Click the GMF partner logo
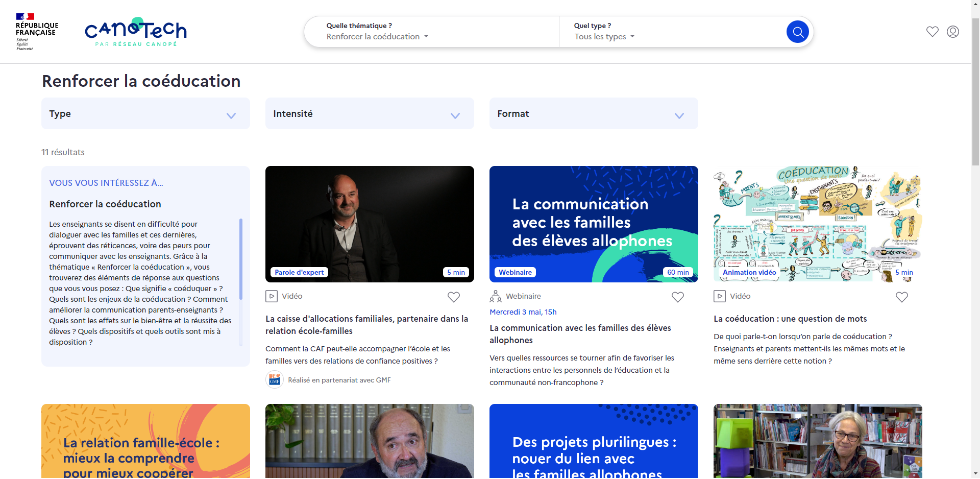Viewport: 980px width, 479px height. pos(274,379)
